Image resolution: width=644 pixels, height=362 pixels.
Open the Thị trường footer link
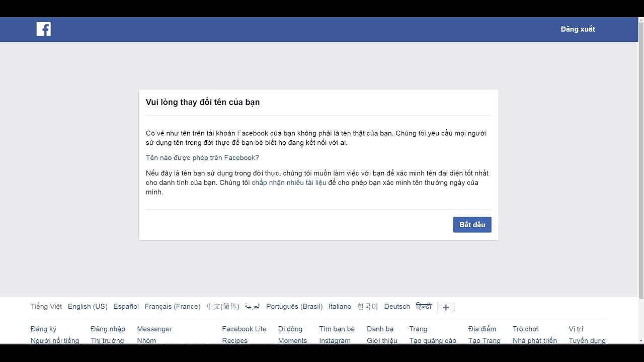point(107,340)
